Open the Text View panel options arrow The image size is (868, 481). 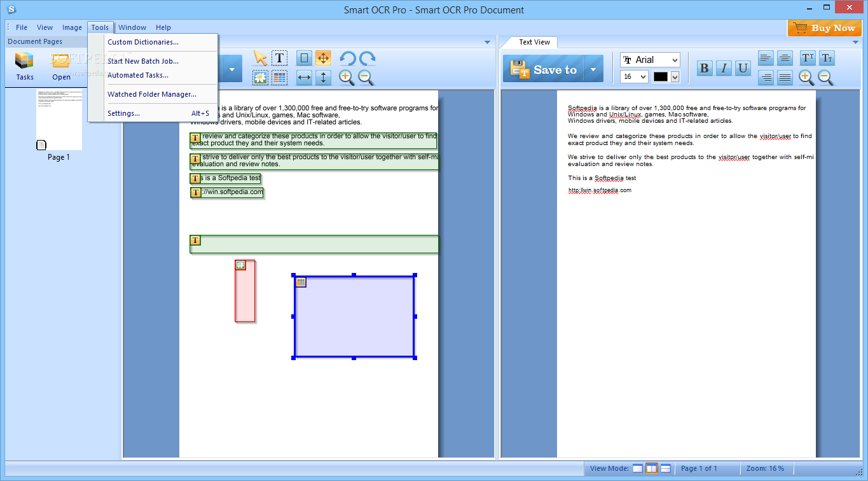[x=855, y=42]
